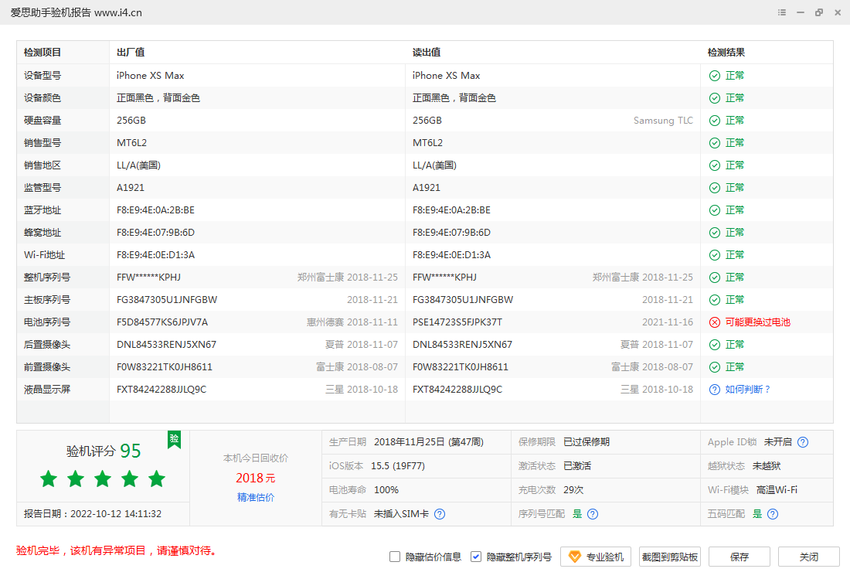Click the Samsung TLC label

pos(663,120)
